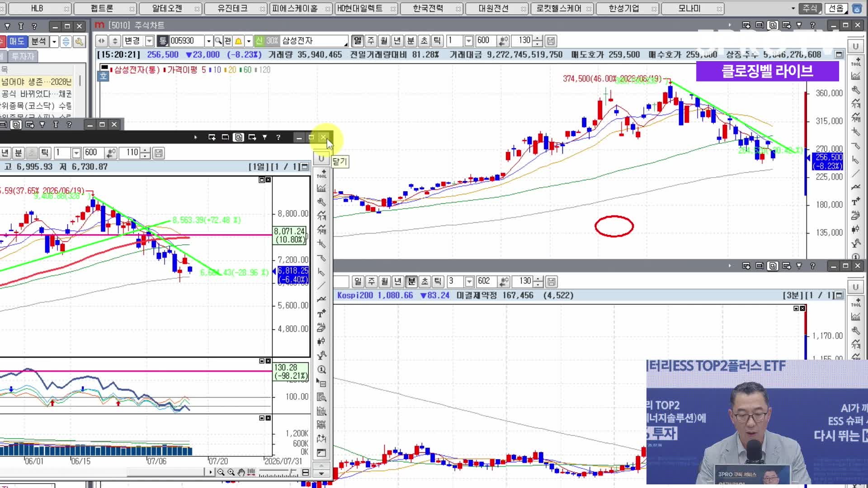Click the candle count refresh icon beside 600 field
Viewport: 868px width, 488px height.
(503, 41)
